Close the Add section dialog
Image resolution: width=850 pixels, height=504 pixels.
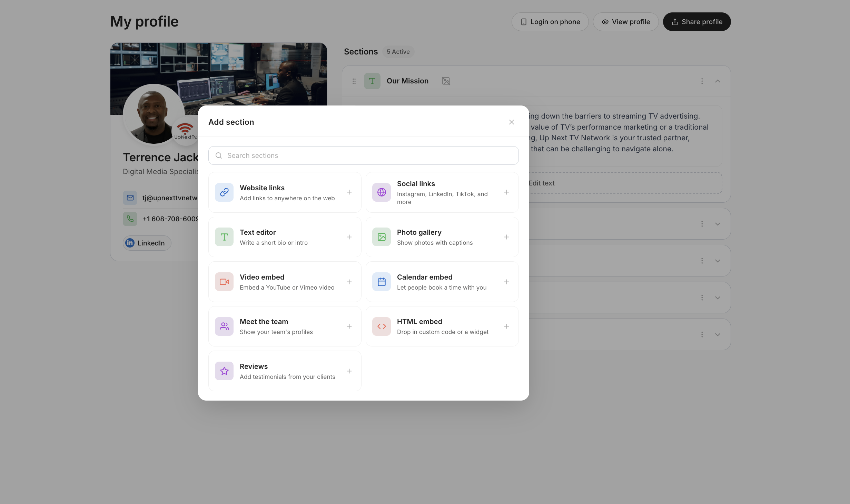pos(511,122)
